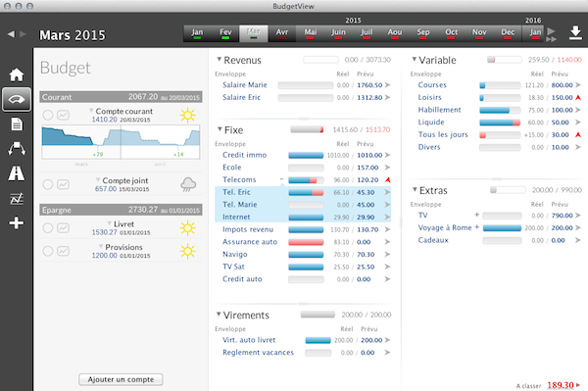Click Ajouter un compte button

(x=121, y=379)
